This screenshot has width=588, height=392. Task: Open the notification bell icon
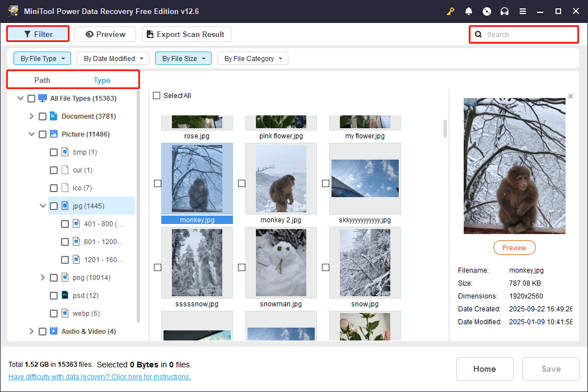pos(469,11)
